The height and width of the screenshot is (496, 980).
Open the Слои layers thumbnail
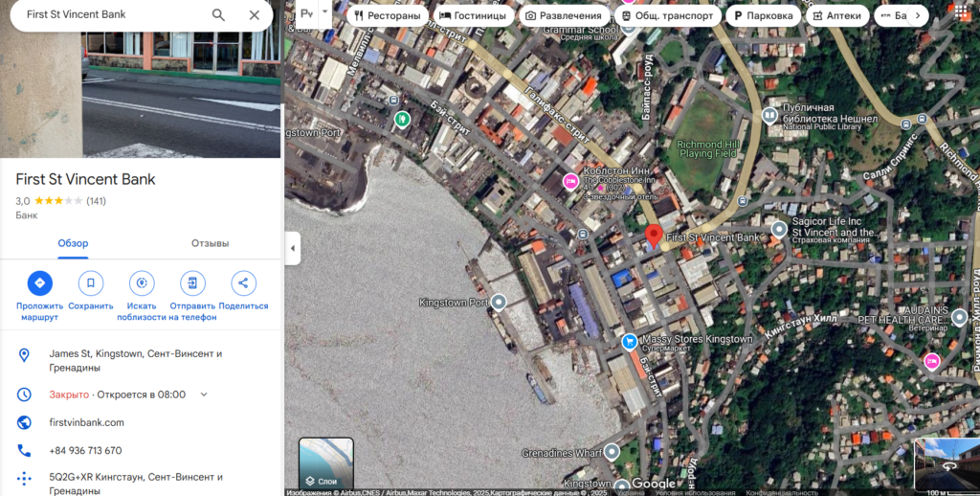tap(326, 464)
